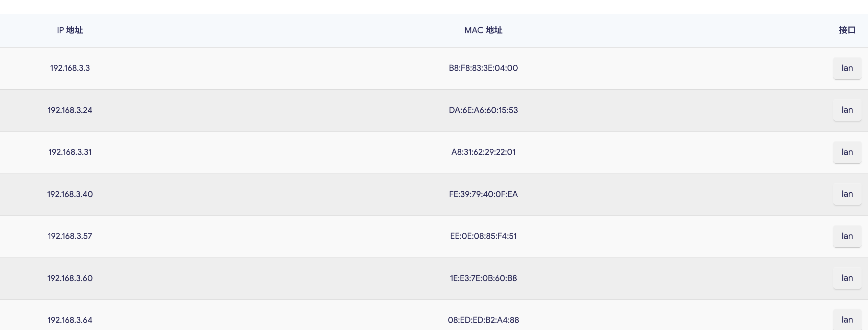Viewport: 868px width, 330px height.
Task: Click the MAC 地址 column header
Action: 483,30
